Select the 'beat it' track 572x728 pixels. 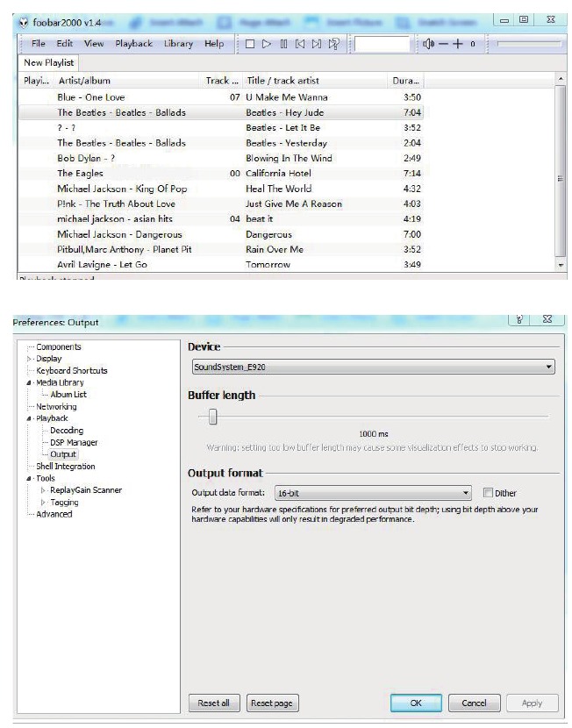coord(220,219)
